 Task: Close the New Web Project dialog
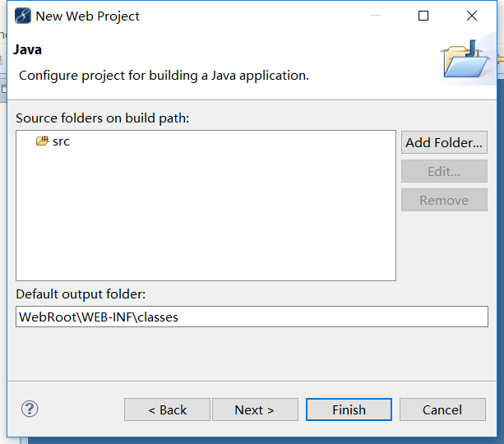[472, 16]
